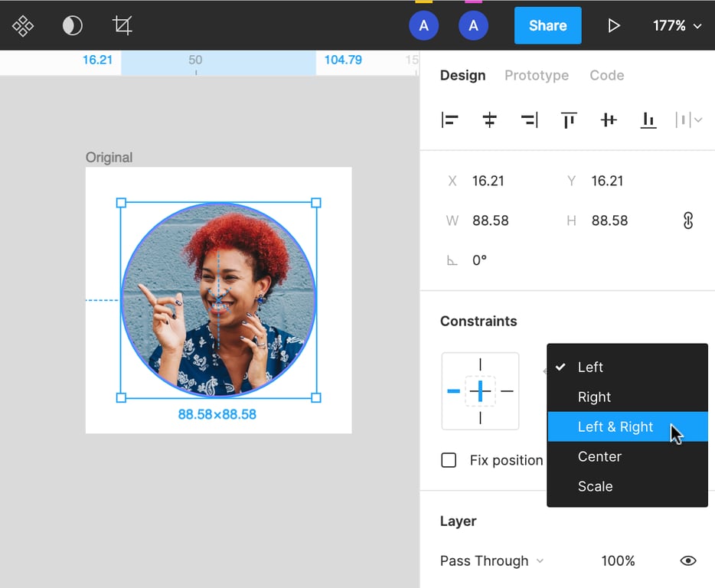Align selection to top edge
This screenshot has height=588, width=715.
(569, 120)
